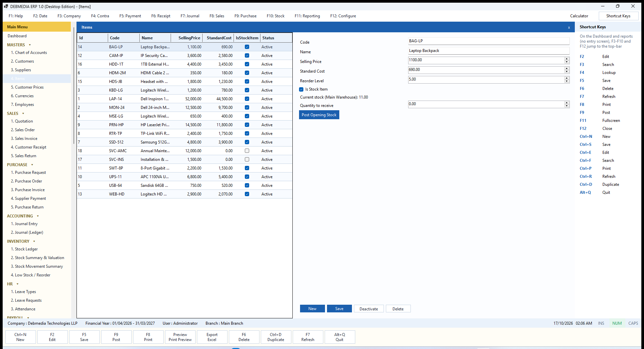Screen dimensions: 644x349
Task: Click the Delete button beside Deactivate
Action: [398, 309]
